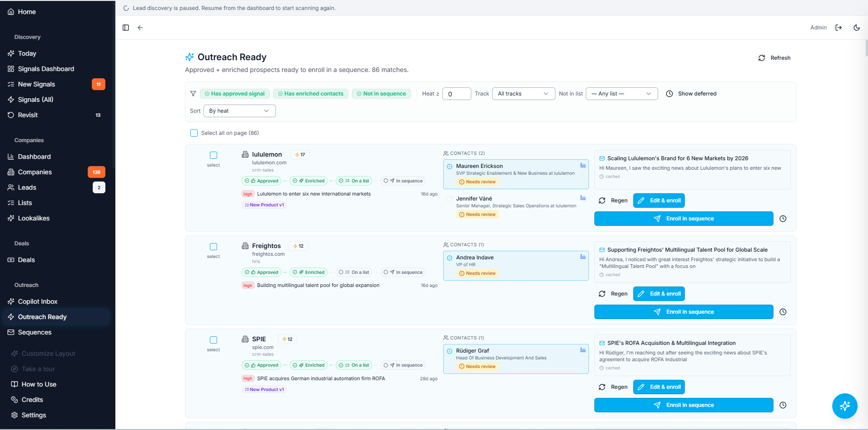Click the Companies count badge 138
This screenshot has height=430, width=868.
point(96,172)
